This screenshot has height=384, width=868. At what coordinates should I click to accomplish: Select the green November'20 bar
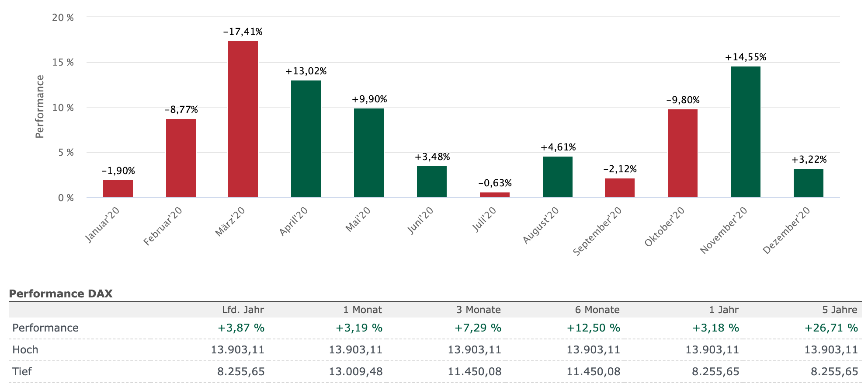click(745, 132)
